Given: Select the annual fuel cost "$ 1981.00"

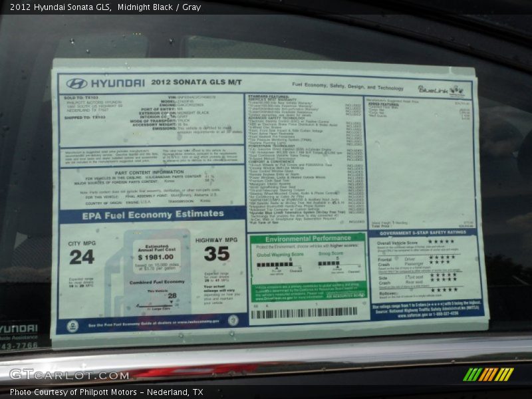Looking at the screenshot, I should click(156, 257).
